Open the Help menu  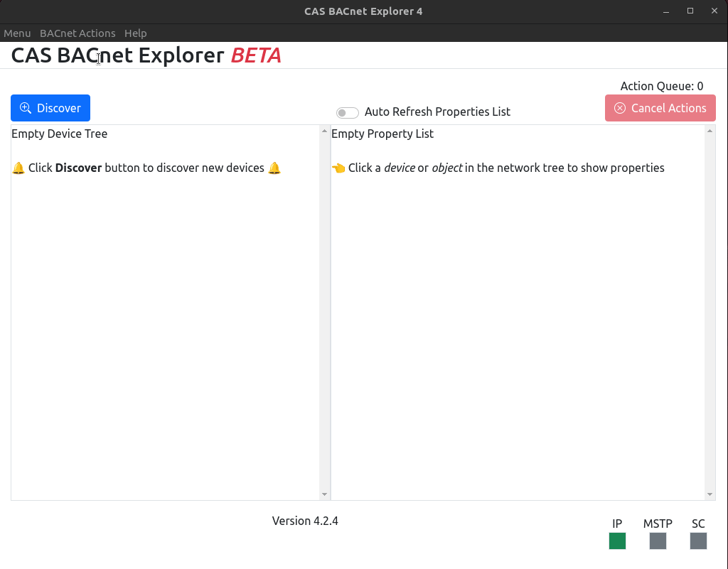[136, 33]
